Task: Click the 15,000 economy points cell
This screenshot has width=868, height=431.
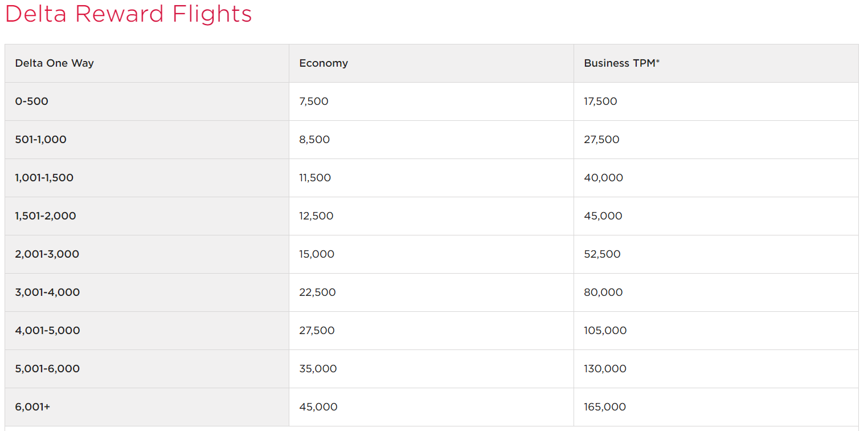Action: [x=431, y=254]
